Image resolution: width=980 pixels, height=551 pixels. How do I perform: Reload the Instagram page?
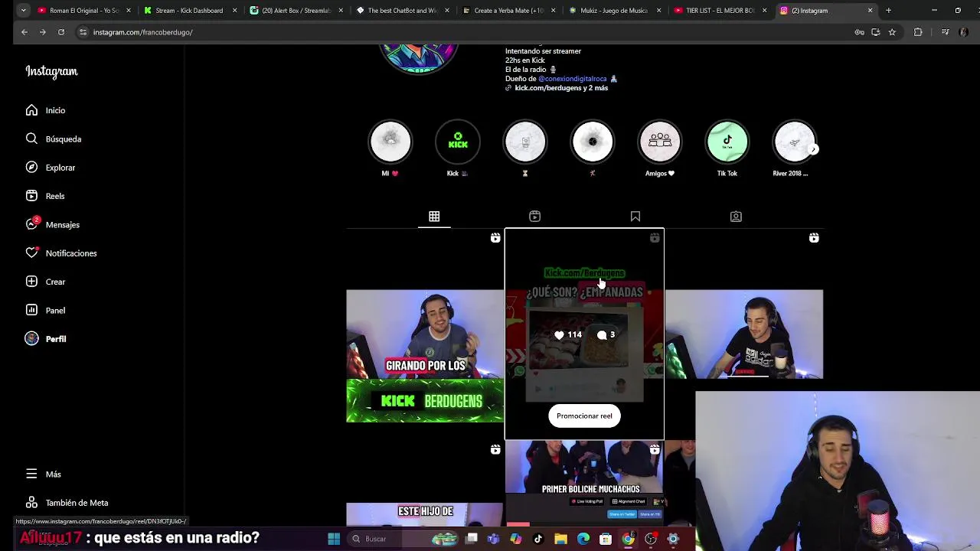61,32
